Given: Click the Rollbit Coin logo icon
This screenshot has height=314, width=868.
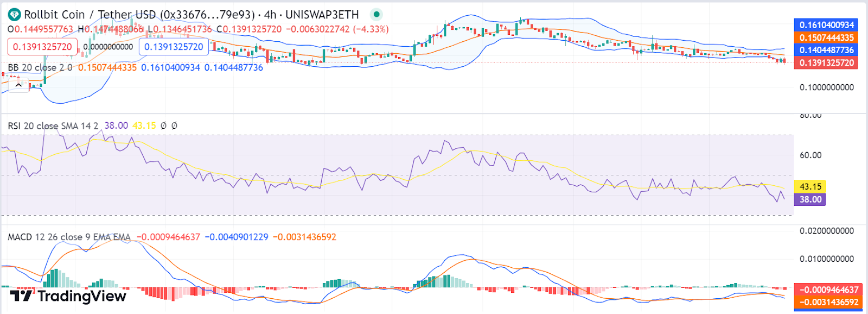Looking at the screenshot, I should [14, 15].
